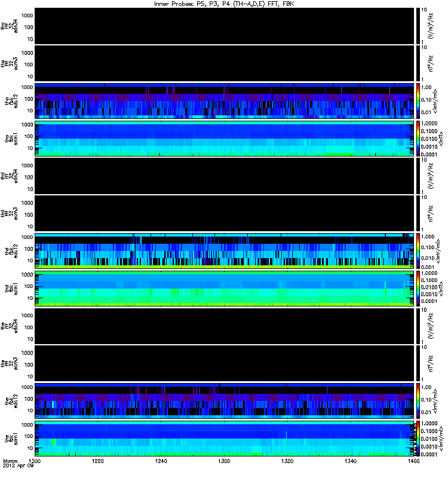The image size is (448, 478).
Task: Click the nT²/Hz unit label of tha scm3
Action: [431, 64]
